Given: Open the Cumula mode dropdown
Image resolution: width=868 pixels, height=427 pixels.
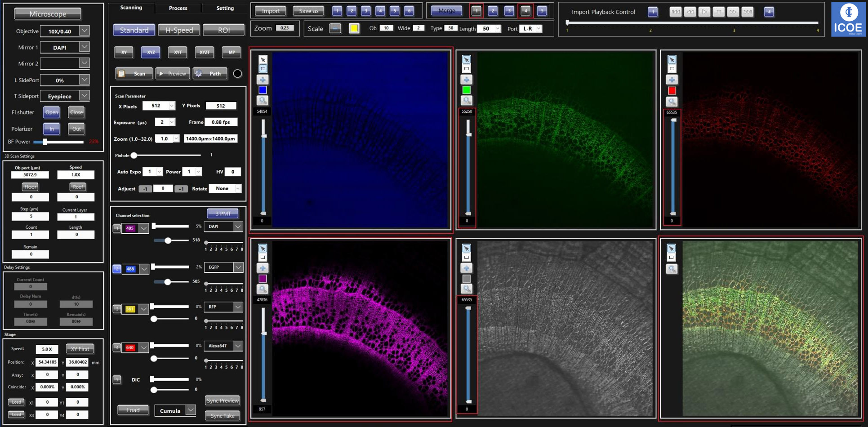Looking at the screenshot, I should point(191,410).
